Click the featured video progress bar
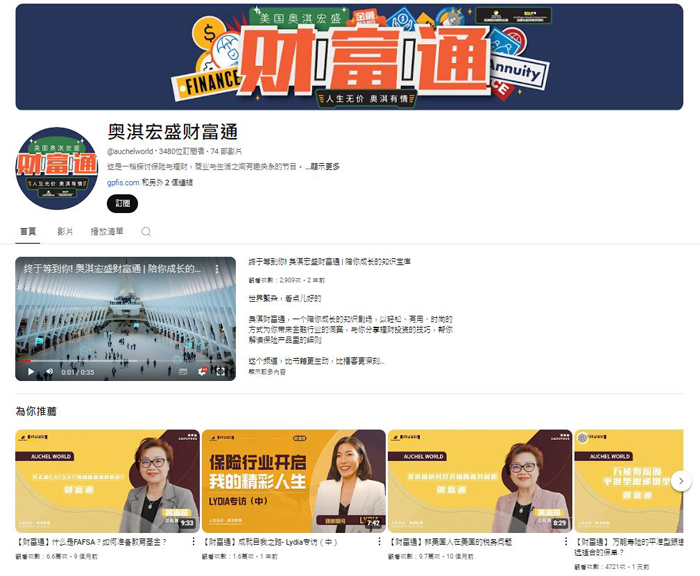Screen dimensions: 700x576 coord(125,361)
